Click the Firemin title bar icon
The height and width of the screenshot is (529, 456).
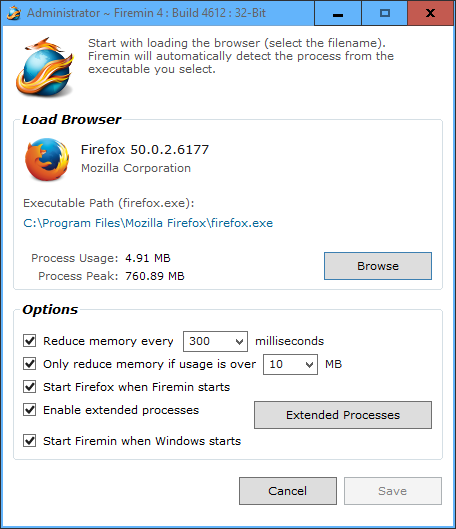click(13, 13)
